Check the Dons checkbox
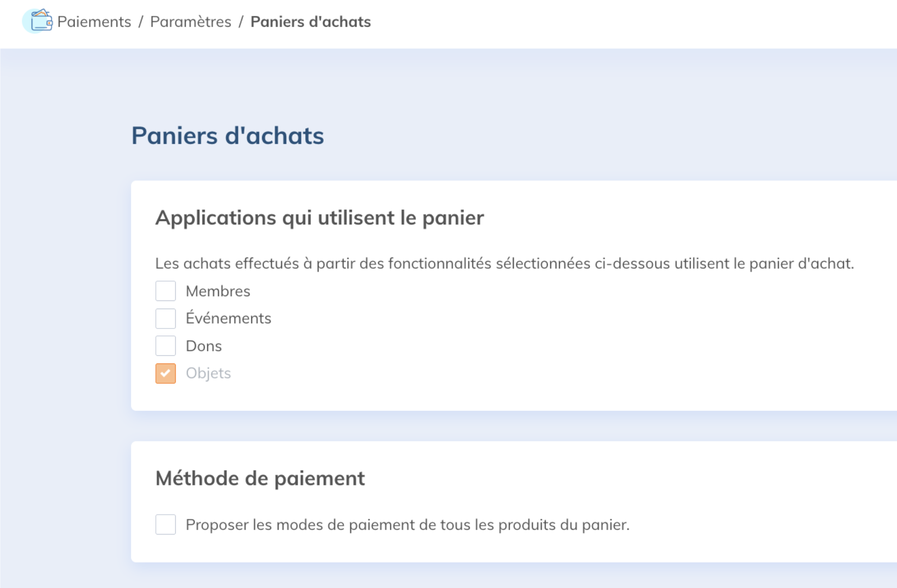Screen dimensions: 897x588 point(166,346)
